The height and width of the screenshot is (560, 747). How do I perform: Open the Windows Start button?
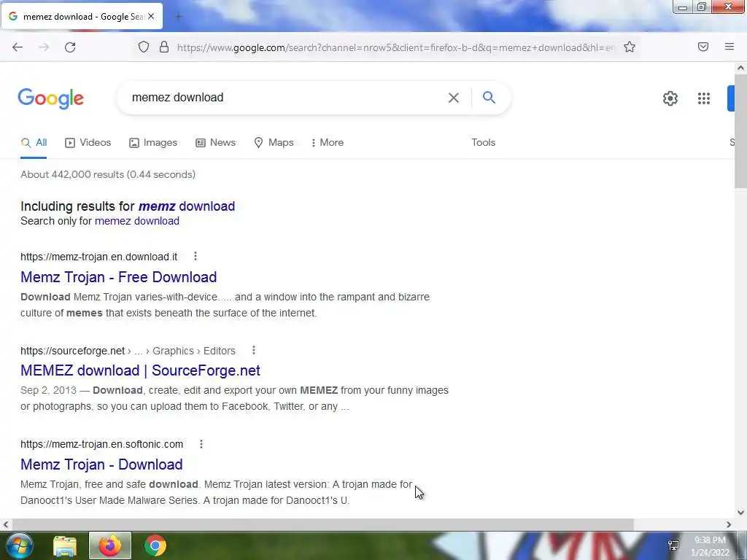[20, 545]
